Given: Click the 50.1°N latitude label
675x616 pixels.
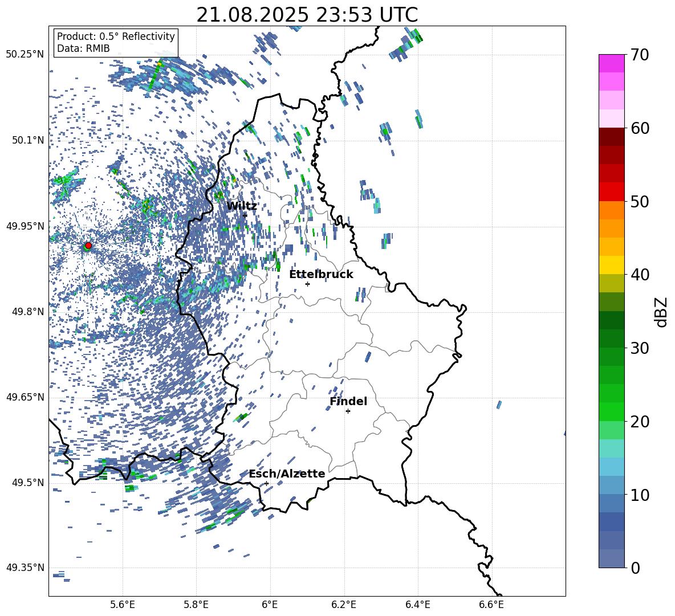Looking at the screenshot, I should tap(28, 140).
